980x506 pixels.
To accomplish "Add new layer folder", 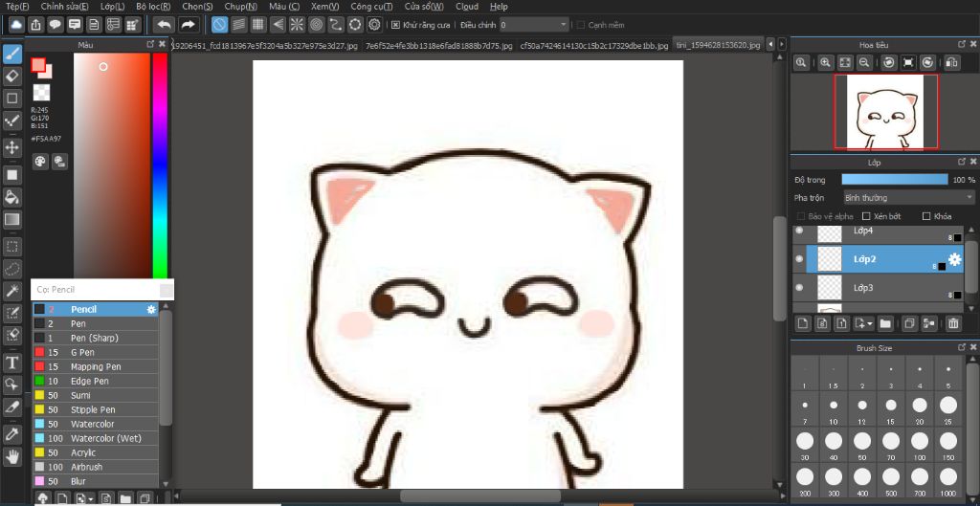I will [885, 323].
